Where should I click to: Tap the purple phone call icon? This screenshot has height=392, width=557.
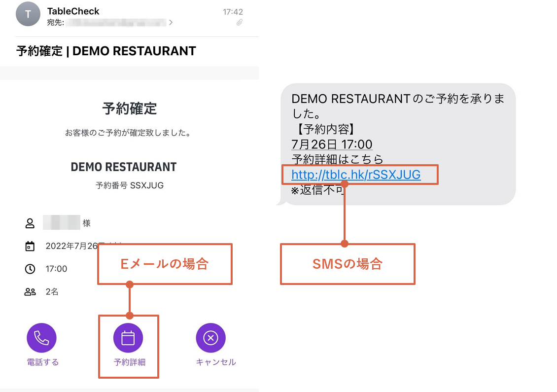pos(41,338)
